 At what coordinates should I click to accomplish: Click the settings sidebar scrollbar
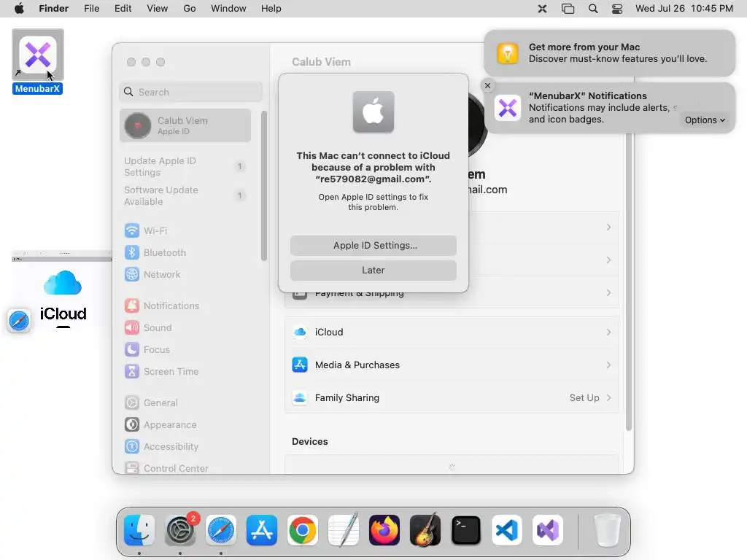coord(264,186)
